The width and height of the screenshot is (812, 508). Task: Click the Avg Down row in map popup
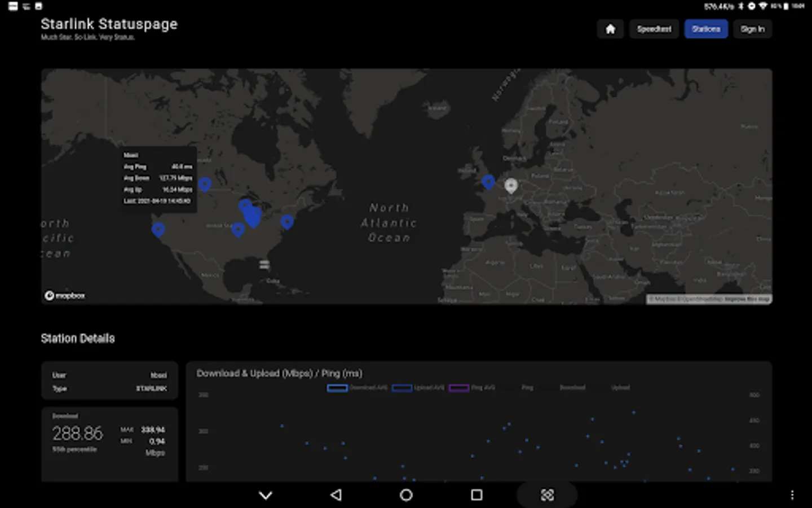pyautogui.click(x=158, y=178)
